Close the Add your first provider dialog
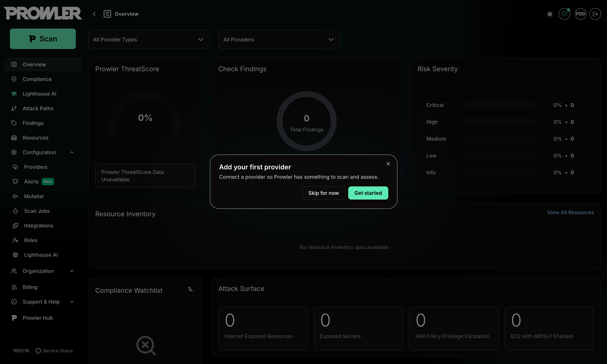This screenshot has height=364, width=607. (388, 164)
